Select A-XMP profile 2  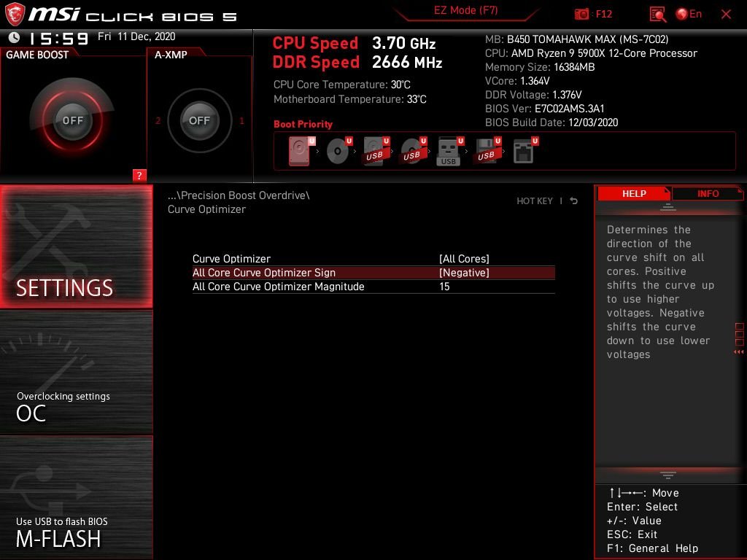click(158, 120)
